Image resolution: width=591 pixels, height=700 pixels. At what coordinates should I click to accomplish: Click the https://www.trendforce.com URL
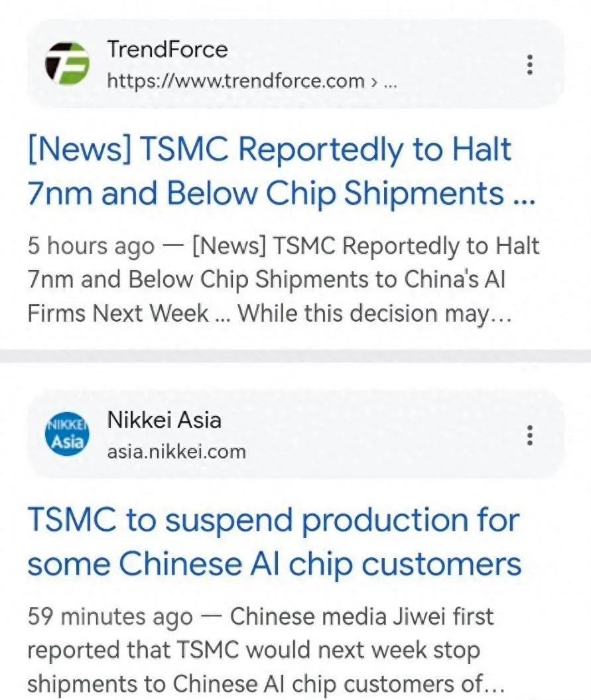click(x=235, y=81)
